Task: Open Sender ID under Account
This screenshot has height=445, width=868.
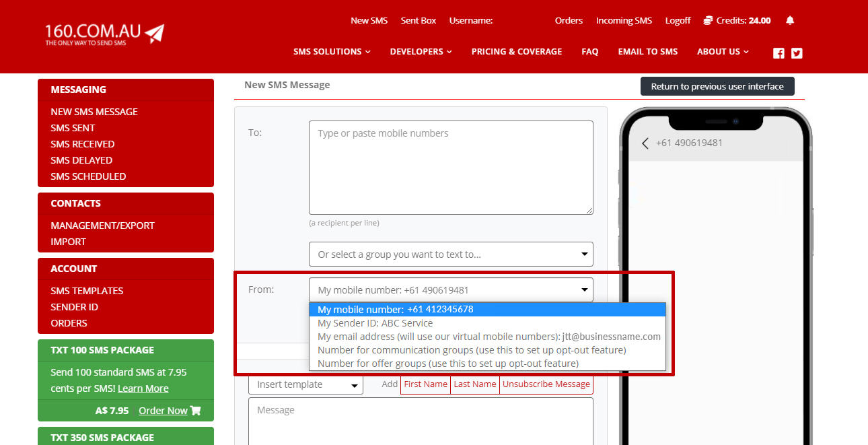Action: click(75, 307)
